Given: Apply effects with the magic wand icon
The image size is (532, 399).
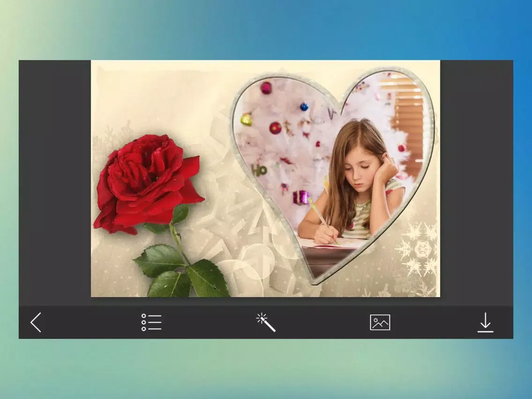Looking at the screenshot, I should tap(266, 322).
